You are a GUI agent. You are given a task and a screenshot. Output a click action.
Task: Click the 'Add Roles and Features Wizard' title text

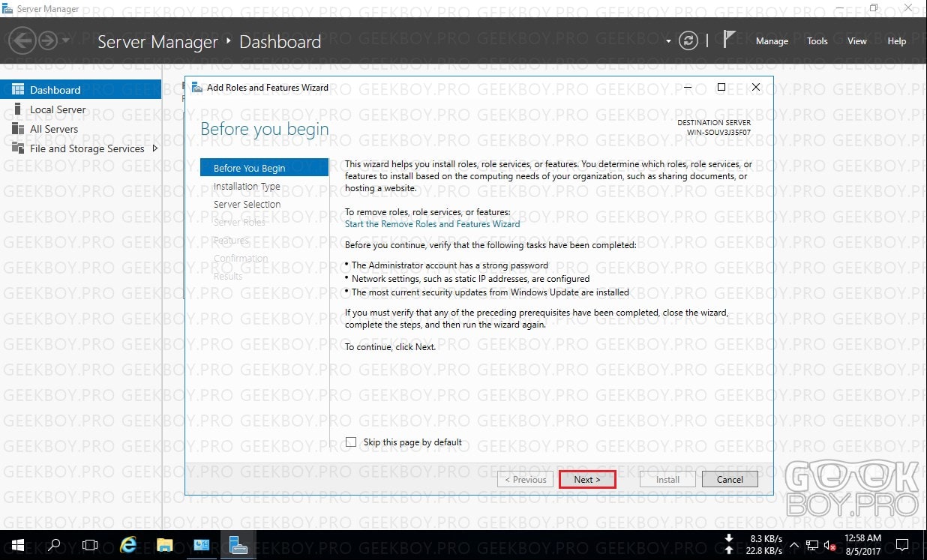pyautogui.click(x=268, y=88)
